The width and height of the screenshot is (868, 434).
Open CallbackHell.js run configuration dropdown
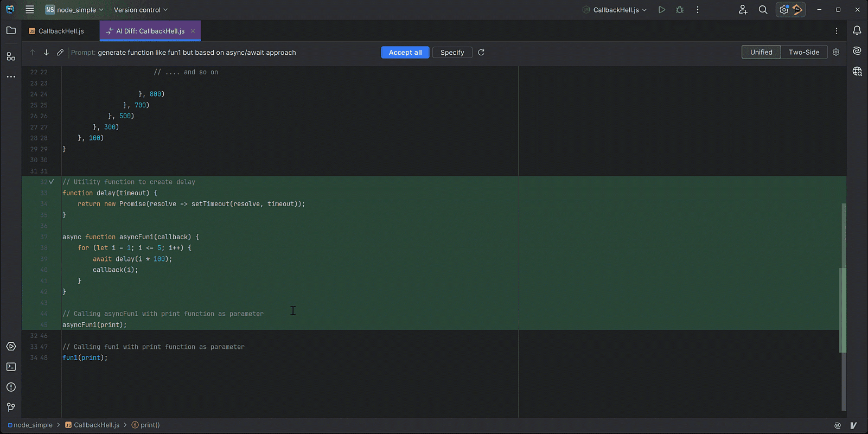click(x=615, y=10)
